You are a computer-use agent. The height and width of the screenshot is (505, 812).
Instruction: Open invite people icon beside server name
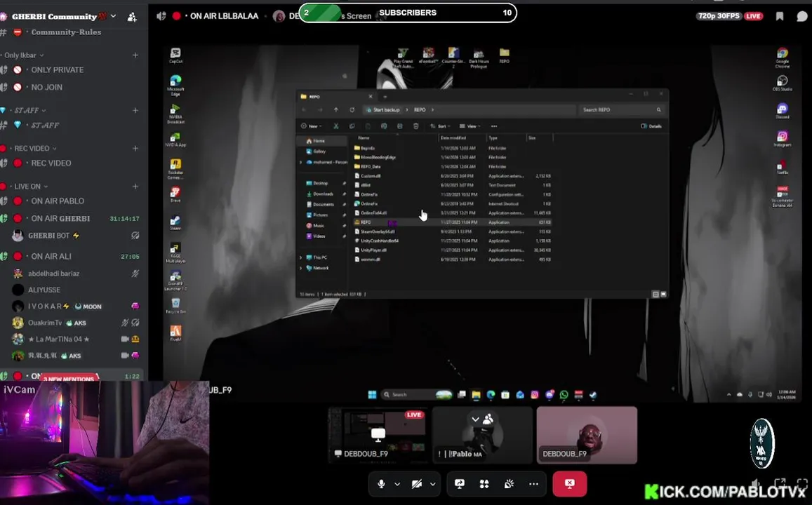pyautogui.click(x=132, y=17)
